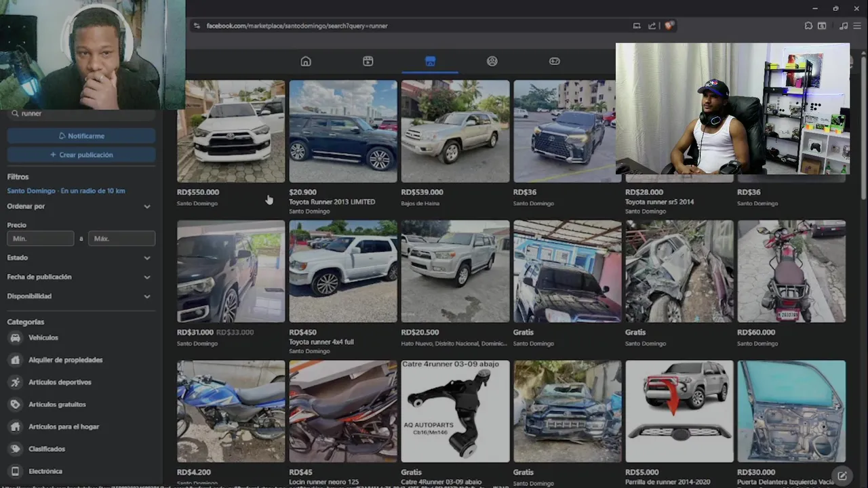Expand the Fecha de publicación filter
The height and width of the screenshot is (488, 868).
click(x=81, y=277)
